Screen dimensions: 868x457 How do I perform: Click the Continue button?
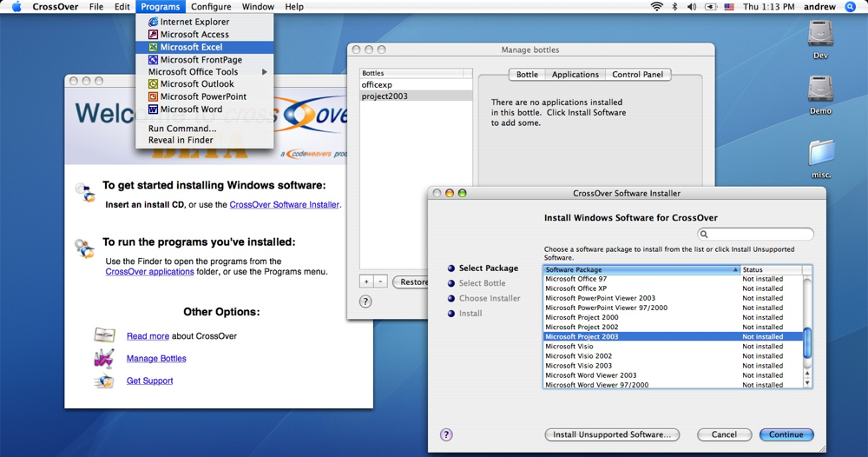click(786, 434)
